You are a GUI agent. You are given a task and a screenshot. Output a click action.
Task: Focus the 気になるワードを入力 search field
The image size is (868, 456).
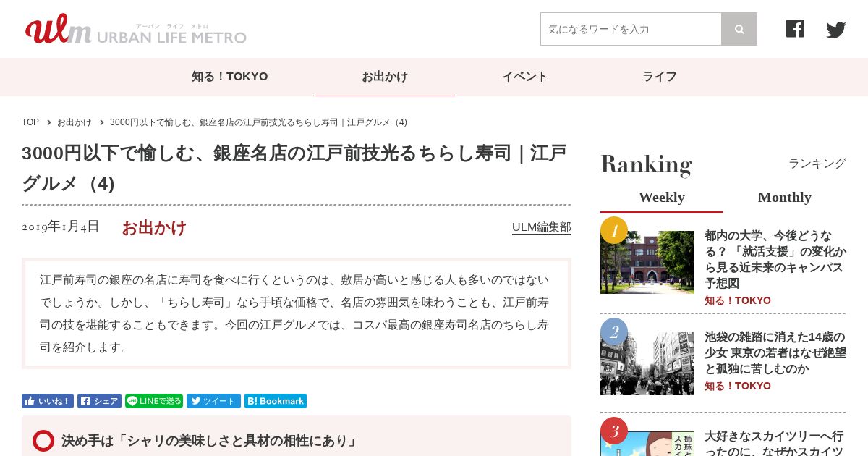(631, 29)
